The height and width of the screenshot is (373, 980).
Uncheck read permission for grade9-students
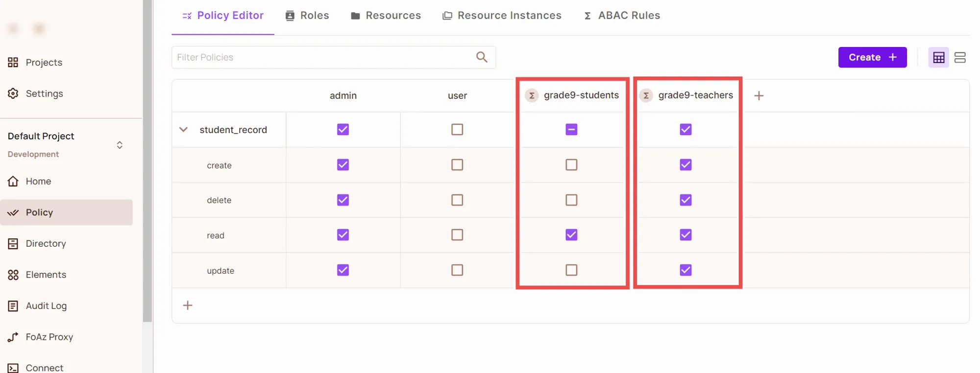571,235
